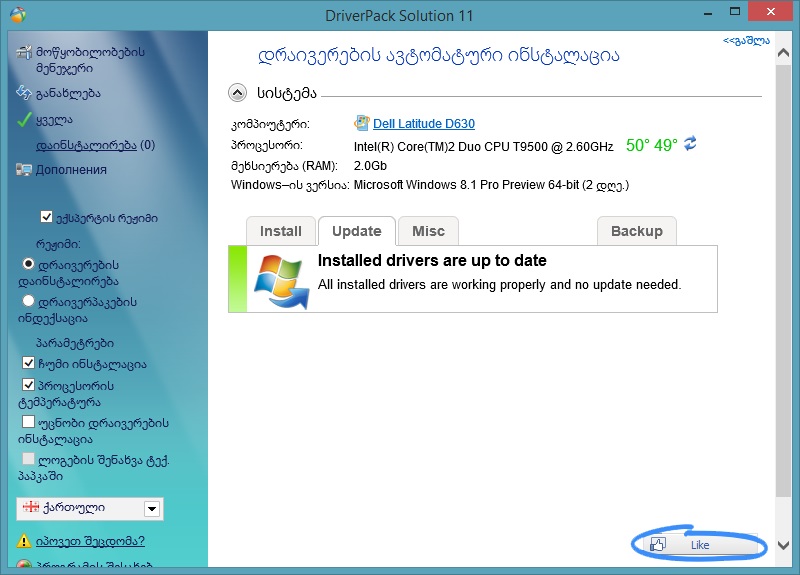This screenshot has height=575, width=800.
Task: Open the Dell Latitude D630 link
Action: pyautogui.click(x=423, y=123)
